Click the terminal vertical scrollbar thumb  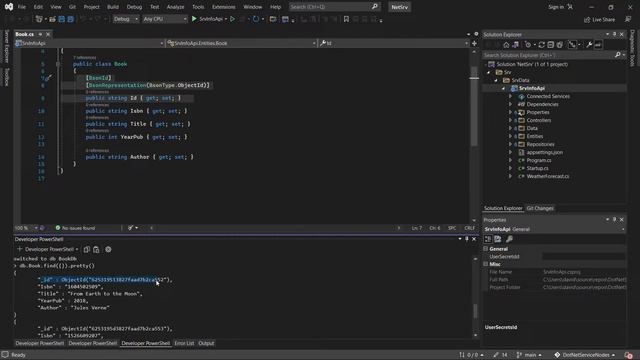[x=475, y=311]
